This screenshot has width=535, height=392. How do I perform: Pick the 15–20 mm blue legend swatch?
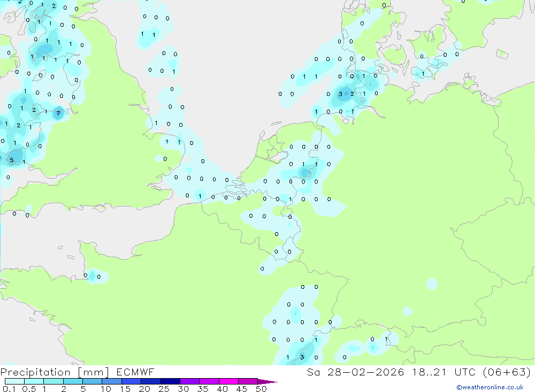(x=132, y=381)
